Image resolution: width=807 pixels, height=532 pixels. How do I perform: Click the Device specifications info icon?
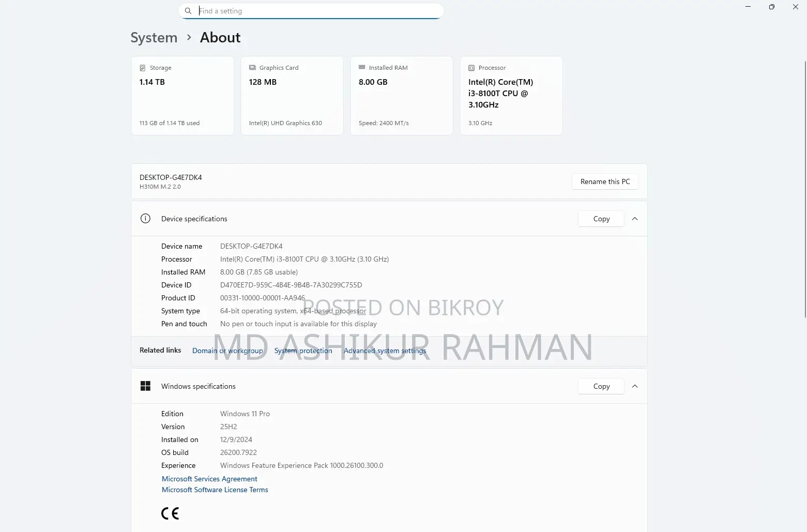click(146, 219)
